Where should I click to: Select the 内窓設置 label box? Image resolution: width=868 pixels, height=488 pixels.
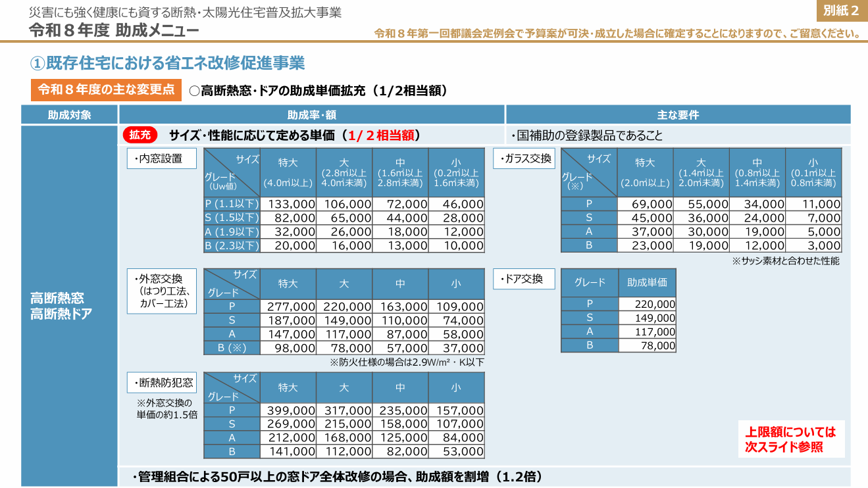tap(162, 158)
